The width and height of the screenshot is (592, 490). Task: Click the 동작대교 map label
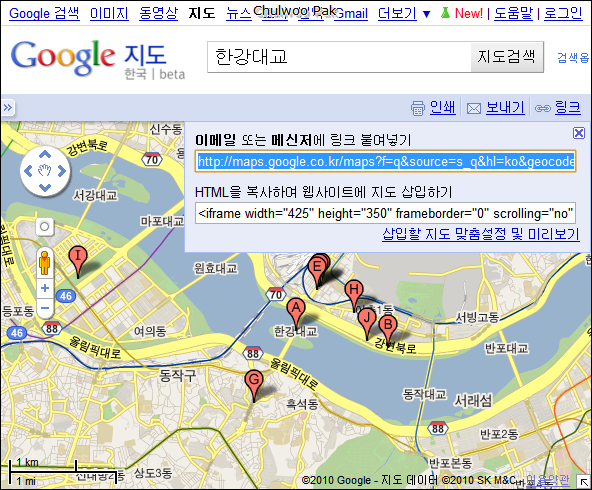424,395
